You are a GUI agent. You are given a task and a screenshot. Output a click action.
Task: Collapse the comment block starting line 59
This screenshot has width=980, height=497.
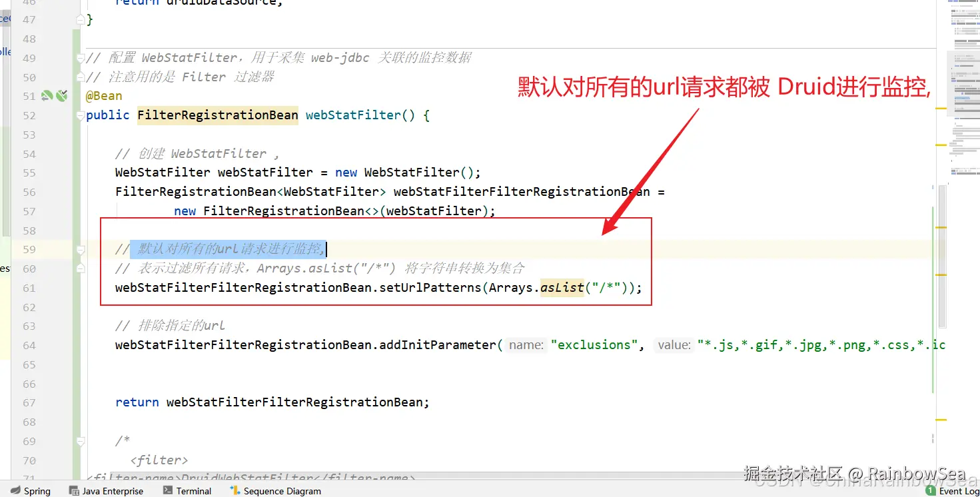81,250
